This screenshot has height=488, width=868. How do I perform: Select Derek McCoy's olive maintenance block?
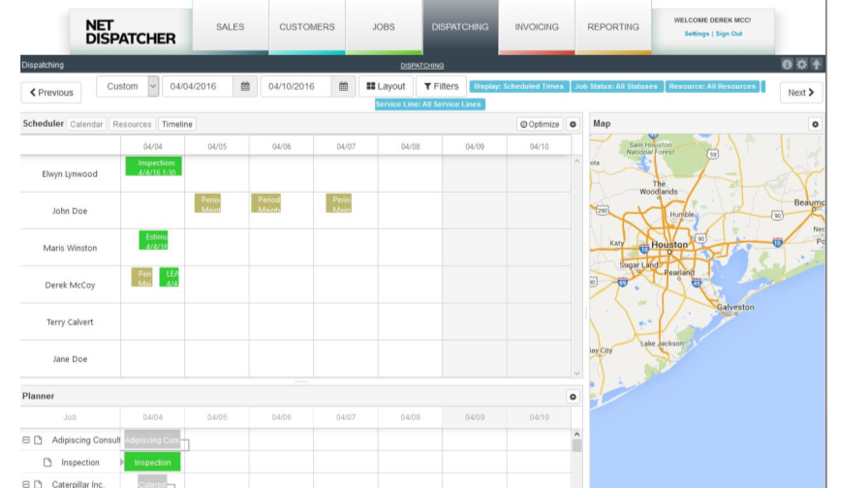(x=141, y=277)
